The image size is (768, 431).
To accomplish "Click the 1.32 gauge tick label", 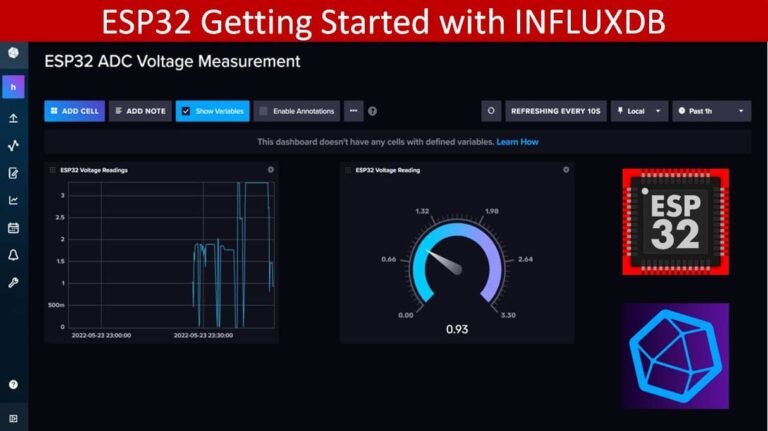I will coord(422,211).
